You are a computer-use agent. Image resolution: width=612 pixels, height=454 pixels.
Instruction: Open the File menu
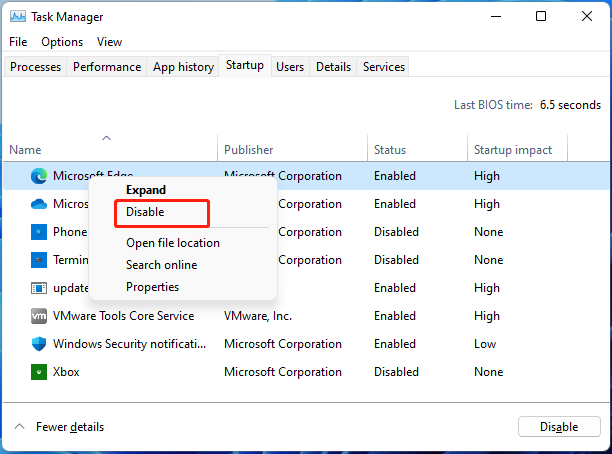point(18,42)
